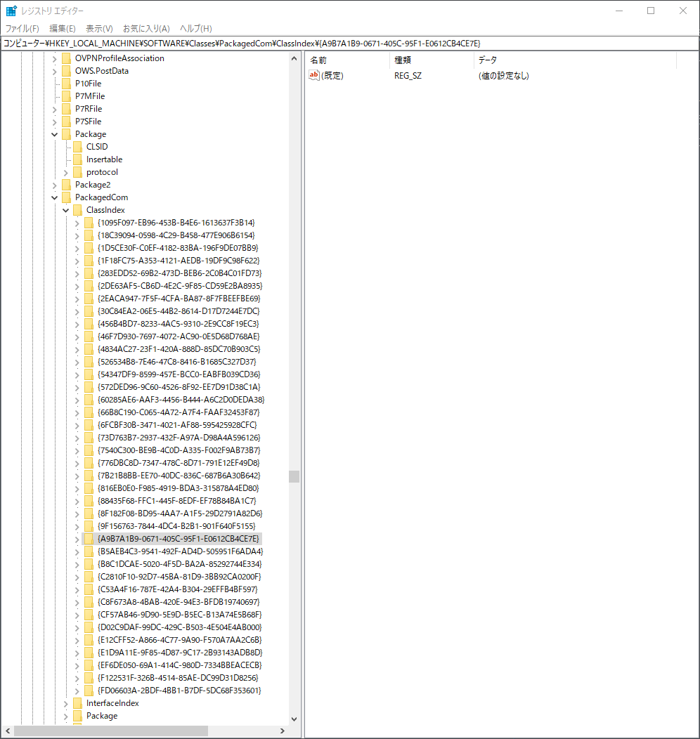Click folder icon of {7B21B8BB-EE70-40DC-836C-687B6A30B642}
The height and width of the screenshot is (739, 700).
(89, 476)
